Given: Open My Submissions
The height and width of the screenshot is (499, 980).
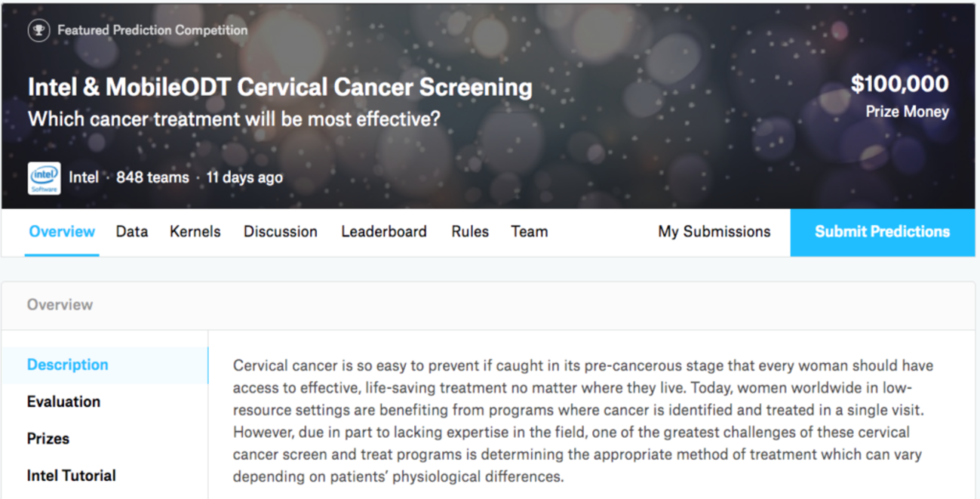Looking at the screenshot, I should tap(714, 232).
